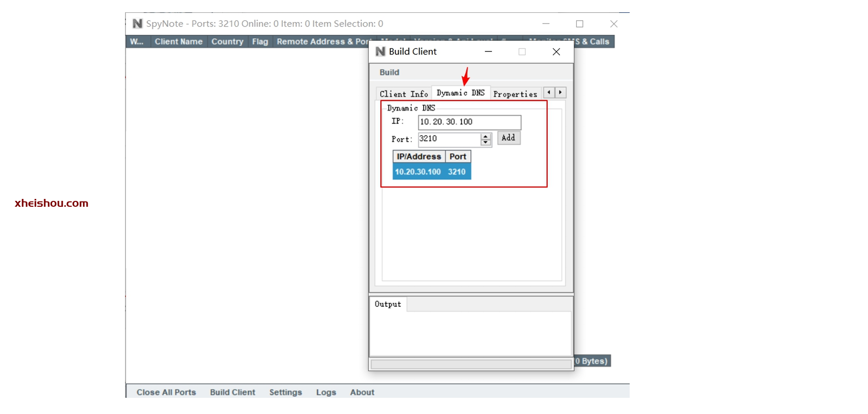
Task: Click Close All Ports in bottom bar
Action: [x=166, y=392]
